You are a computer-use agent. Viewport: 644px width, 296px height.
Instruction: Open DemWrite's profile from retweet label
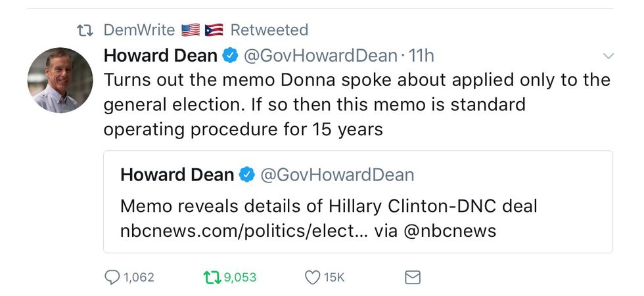pyautogui.click(x=139, y=30)
